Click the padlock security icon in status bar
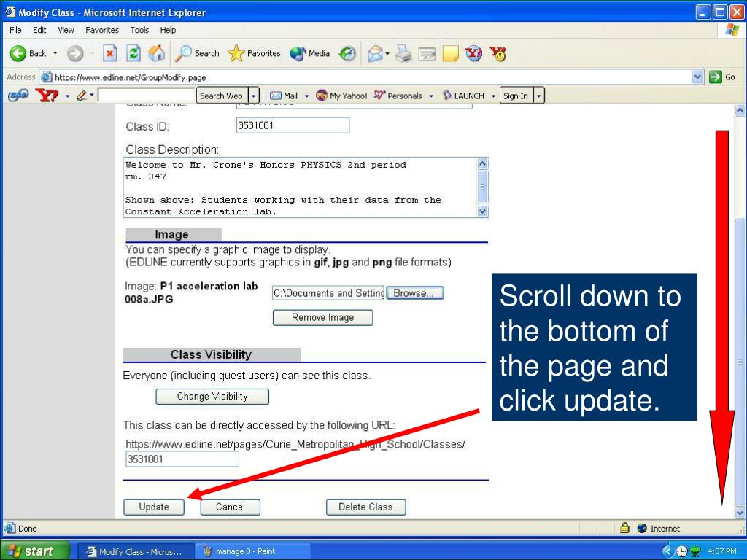Image resolution: width=747 pixels, height=560 pixels. (x=624, y=528)
